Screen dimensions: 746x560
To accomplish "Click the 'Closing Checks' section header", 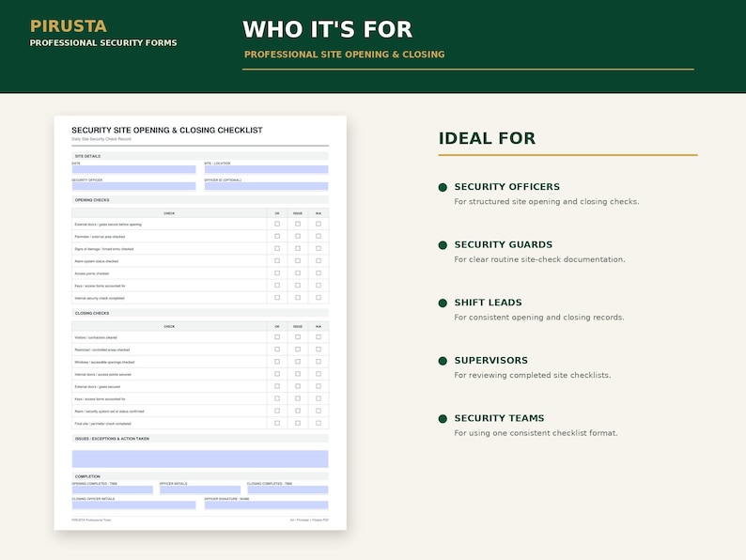I will (x=200, y=313).
